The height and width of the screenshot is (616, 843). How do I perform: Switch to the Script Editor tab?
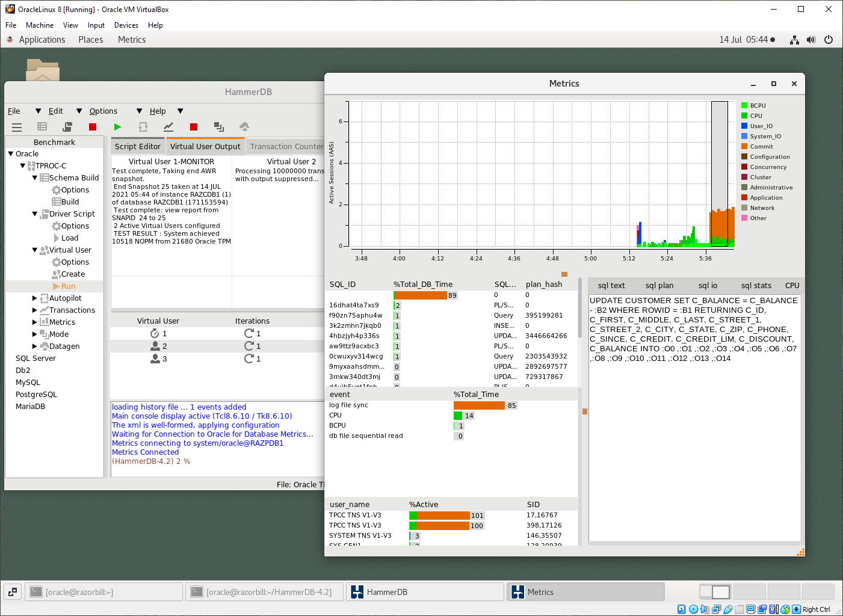(137, 146)
